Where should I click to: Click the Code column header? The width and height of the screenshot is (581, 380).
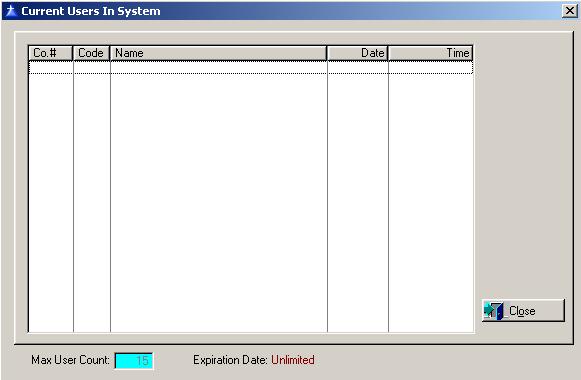pos(92,53)
